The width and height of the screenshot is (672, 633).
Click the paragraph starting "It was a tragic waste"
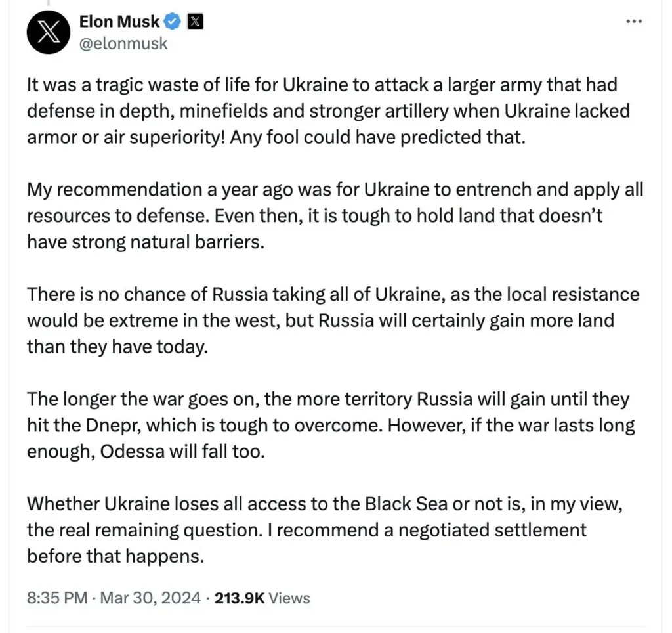[x=328, y=111]
